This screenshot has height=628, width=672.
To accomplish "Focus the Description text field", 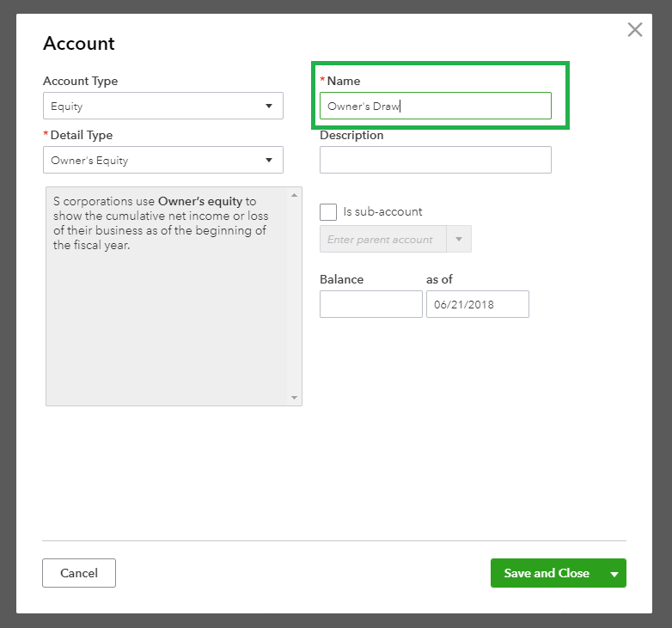I will [435, 160].
